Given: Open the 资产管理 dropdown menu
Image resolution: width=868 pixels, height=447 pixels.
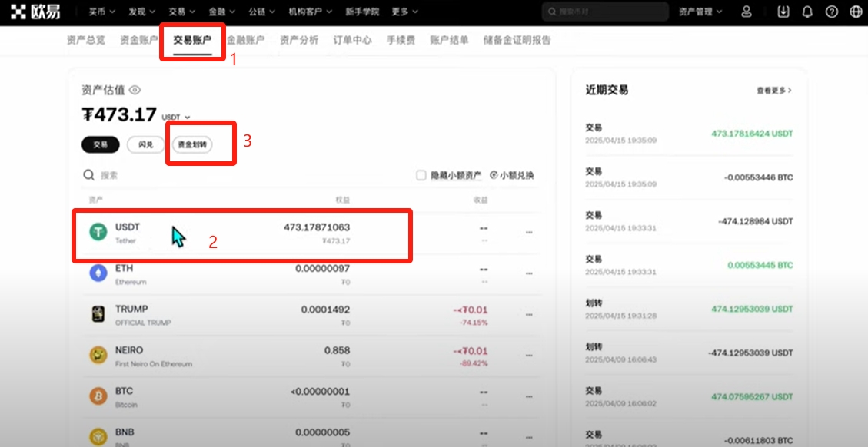Looking at the screenshot, I should pyautogui.click(x=700, y=12).
